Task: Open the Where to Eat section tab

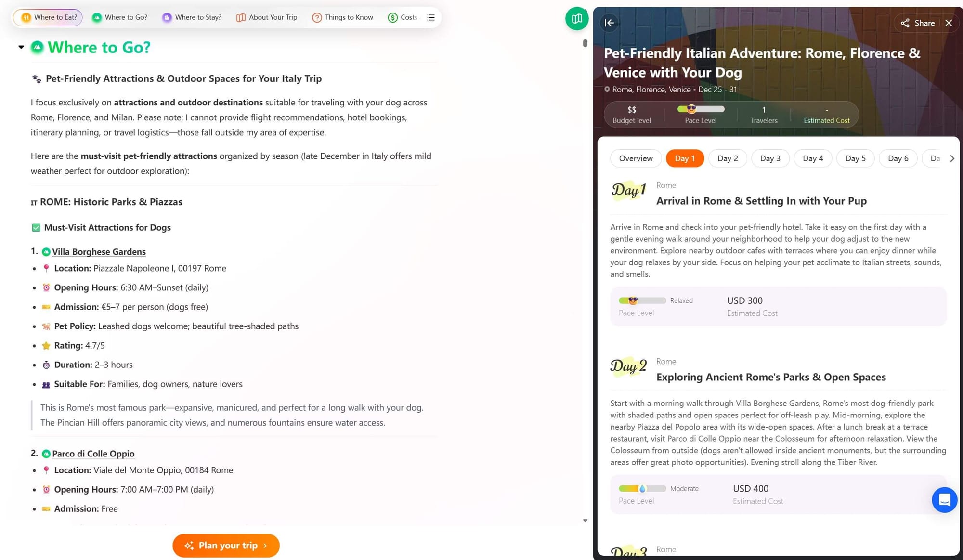Action: [48, 17]
